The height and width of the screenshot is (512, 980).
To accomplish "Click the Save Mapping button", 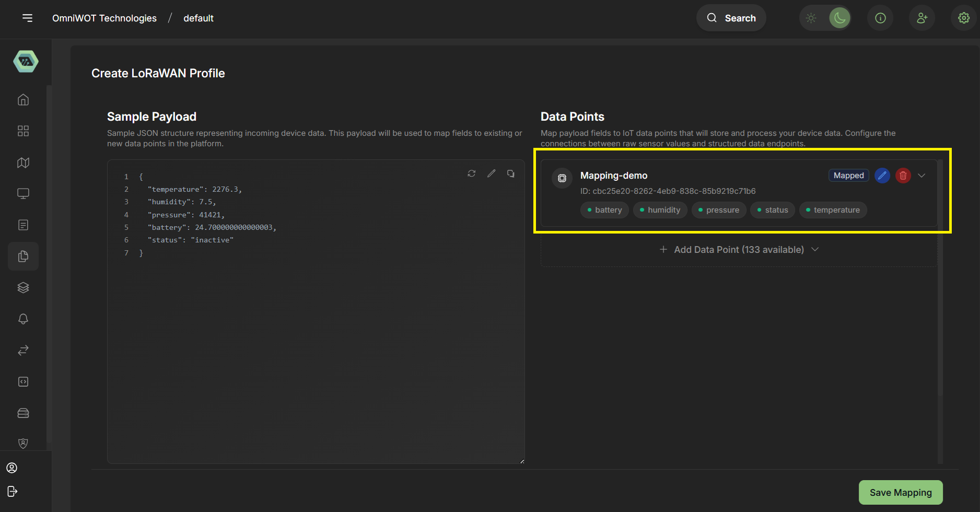I will [x=900, y=492].
